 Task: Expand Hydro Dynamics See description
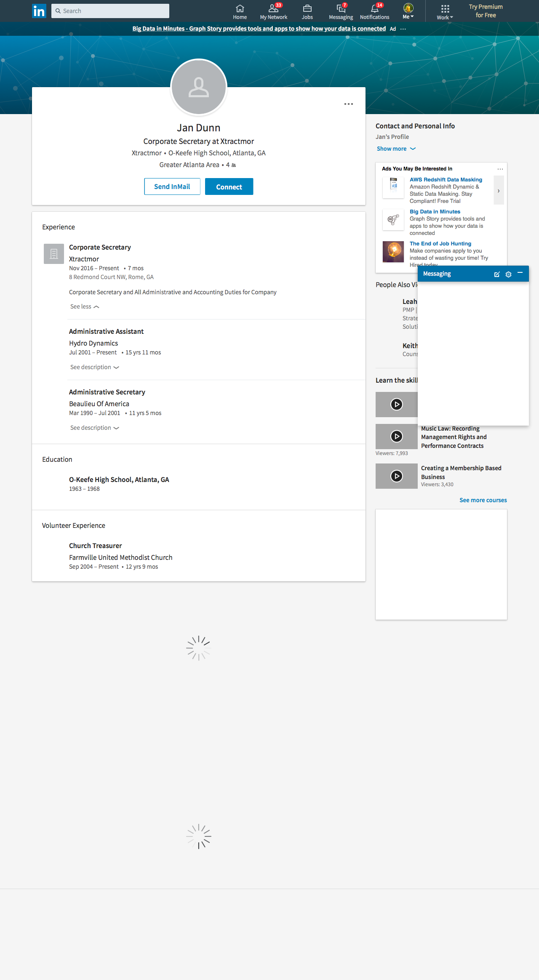[x=94, y=367]
